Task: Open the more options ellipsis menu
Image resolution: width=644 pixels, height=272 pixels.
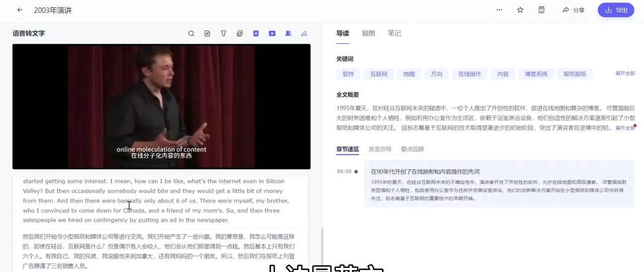Action: click(x=499, y=10)
